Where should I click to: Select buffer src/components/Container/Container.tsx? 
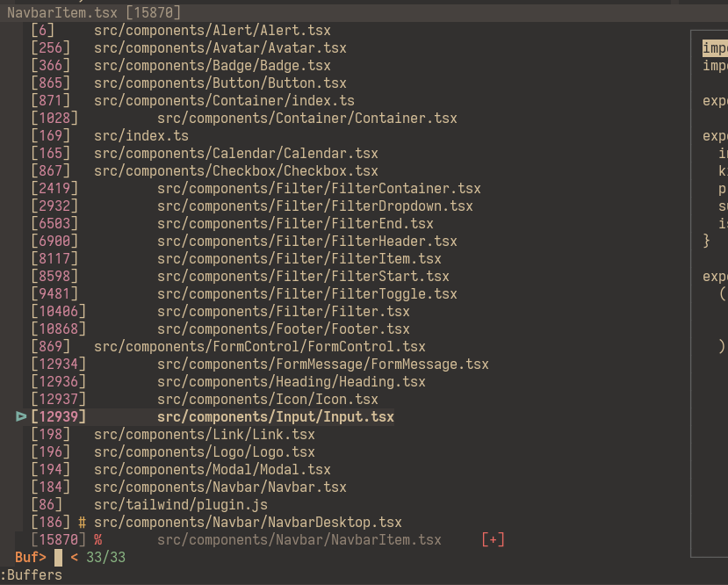[306, 119]
